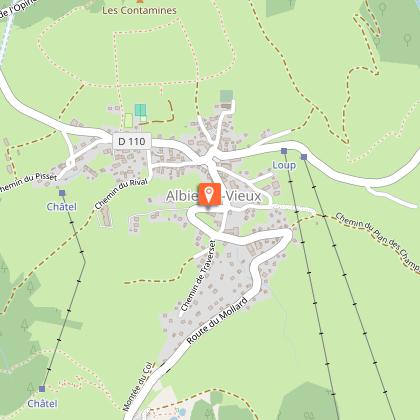
Task: Click the teal building north of village
Action: [226, 96]
